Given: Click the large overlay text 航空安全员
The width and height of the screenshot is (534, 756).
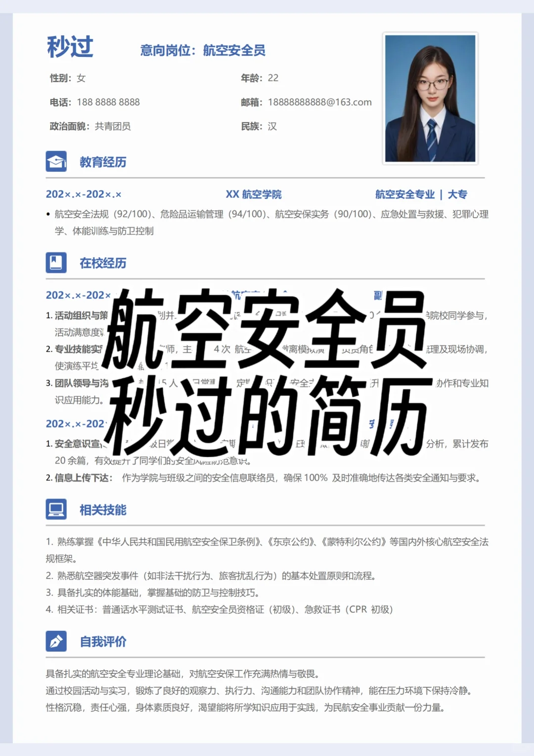Looking at the screenshot, I should pyautogui.click(x=265, y=329).
